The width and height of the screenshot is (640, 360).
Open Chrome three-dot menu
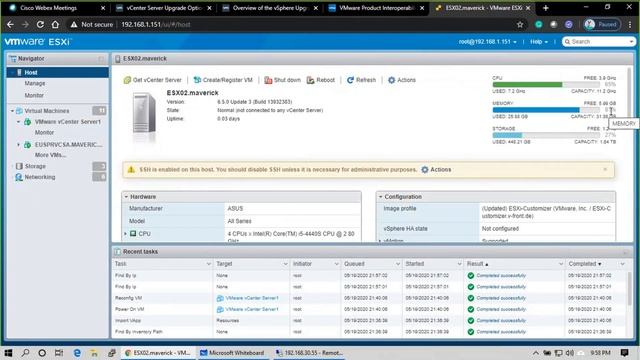630,24
